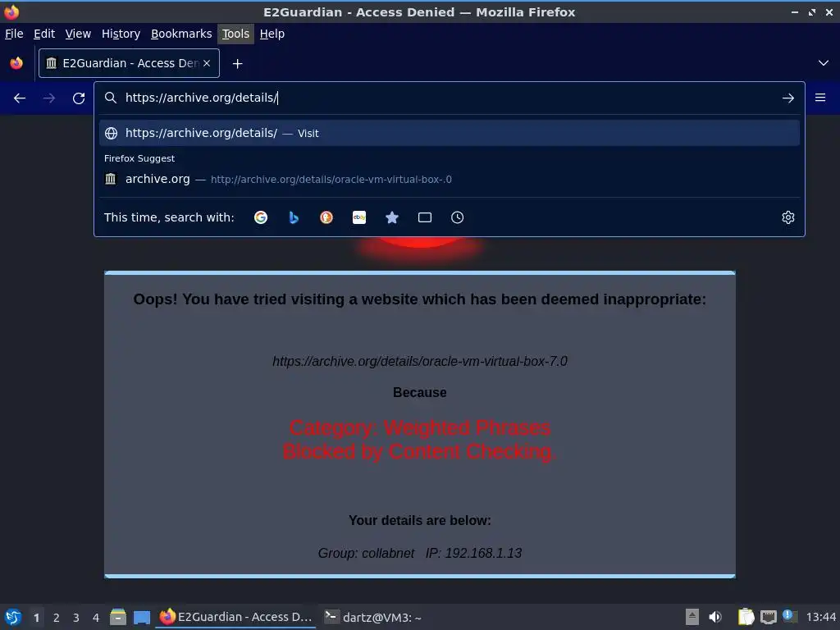
Task: Switch to dartz@VM3 terminal window
Action: [x=373, y=617]
